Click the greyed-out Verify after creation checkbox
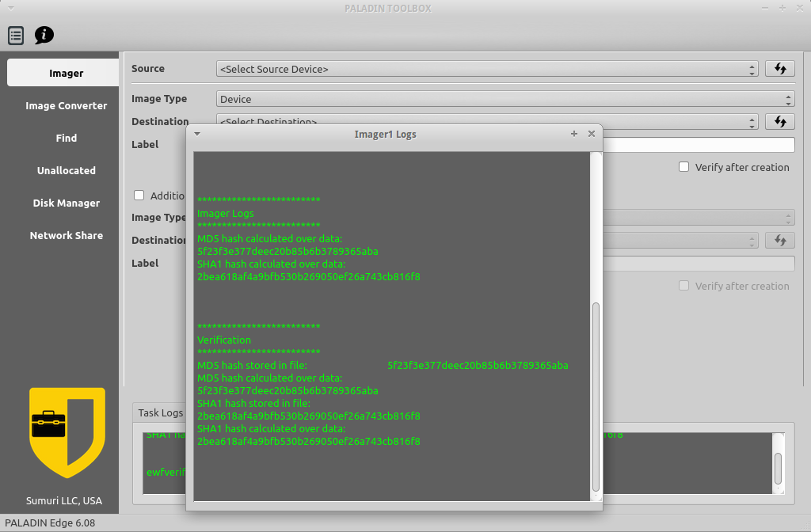The width and height of the screenshot is (811, 532). pyautogui.click(x=683, y=286)
